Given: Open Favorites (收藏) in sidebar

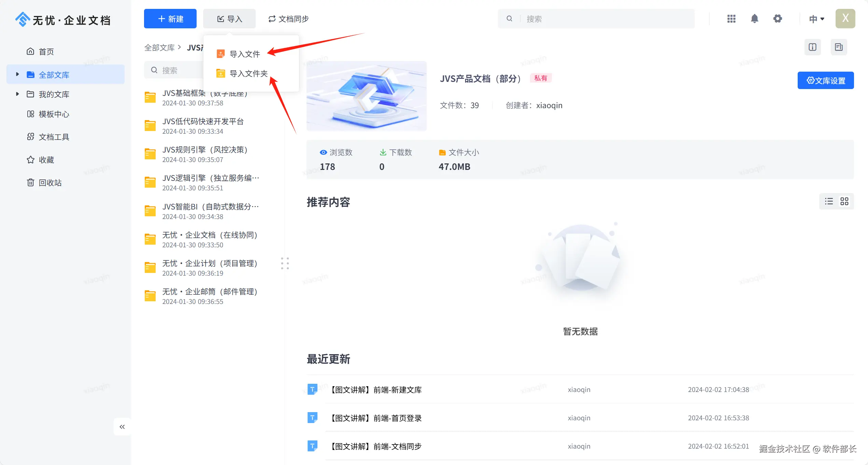Looking at the screenshot, I should coord(46,160).
